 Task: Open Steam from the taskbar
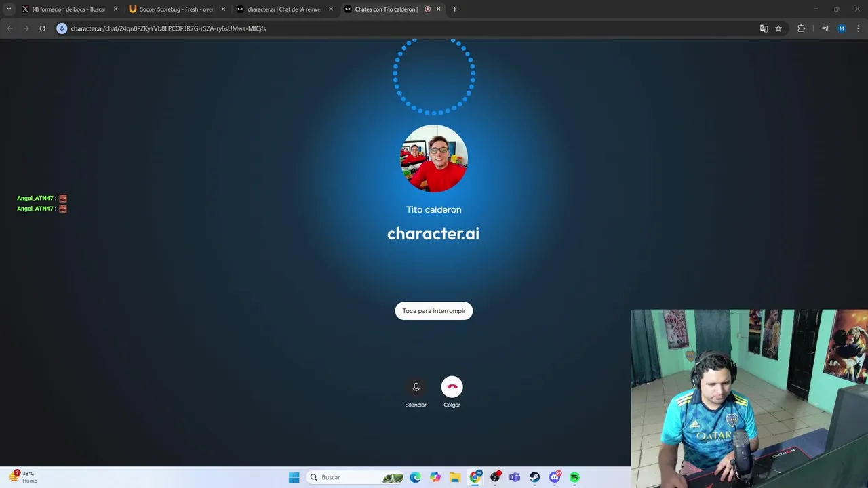(534, 477)
